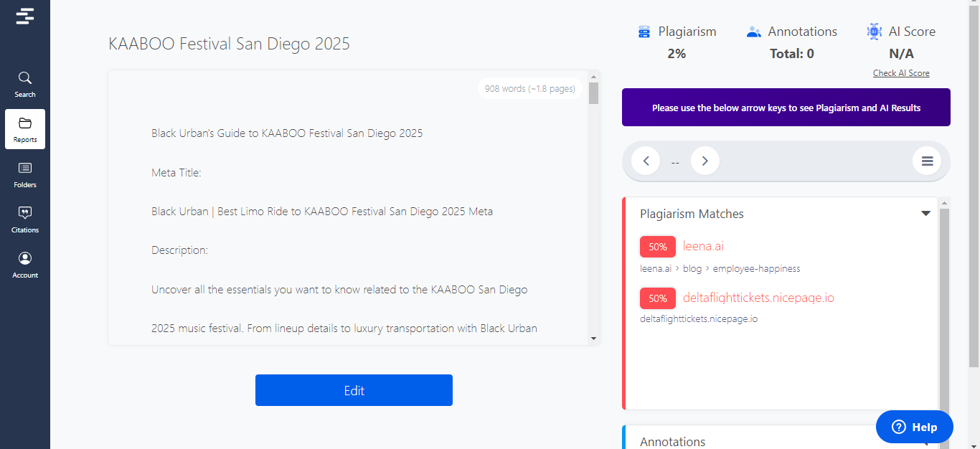Viewport: 980px width, 449px height.
Task: Open the Search page from sidebar
Action: tap(25, 84)
